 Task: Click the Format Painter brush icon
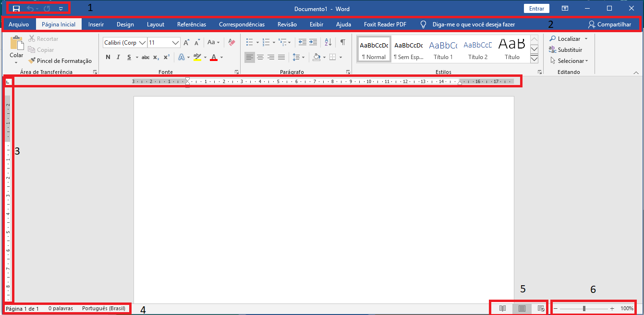(x=32, y=61)
